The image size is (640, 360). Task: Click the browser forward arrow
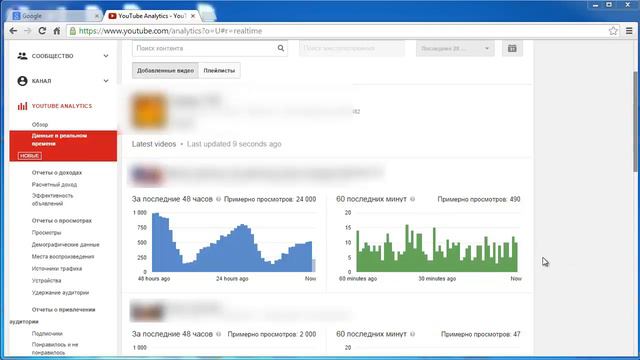tap(27, 31)
